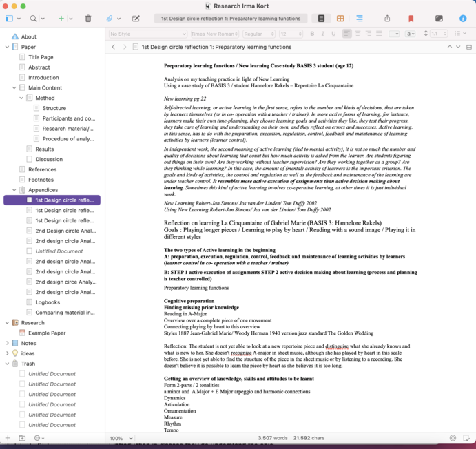Click the paperclip attachment icon
The image size is (476, 449).
click(109, 19)
